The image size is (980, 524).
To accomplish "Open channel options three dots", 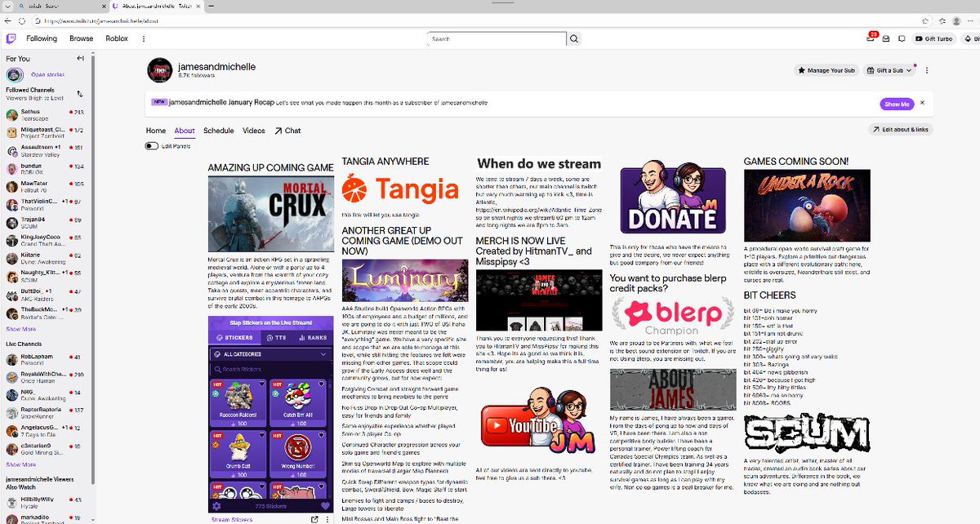I will (x=928, y=70).
